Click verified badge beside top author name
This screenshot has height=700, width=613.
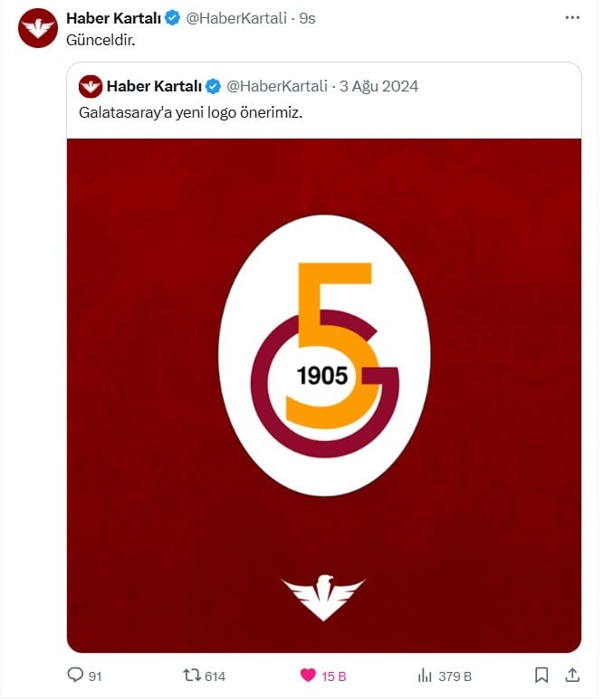pos(172,18)
